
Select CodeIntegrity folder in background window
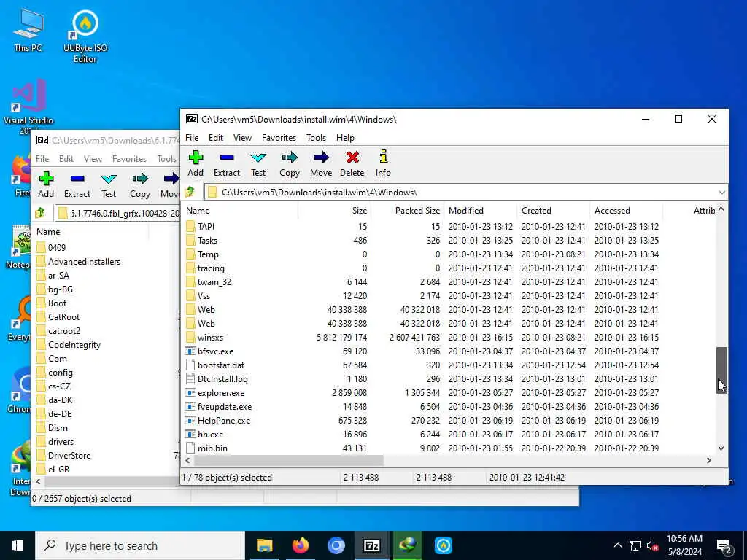74,345
